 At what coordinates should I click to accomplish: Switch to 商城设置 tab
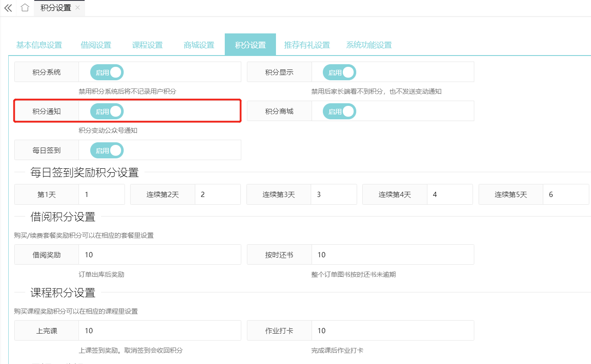(x=199, y=45)
